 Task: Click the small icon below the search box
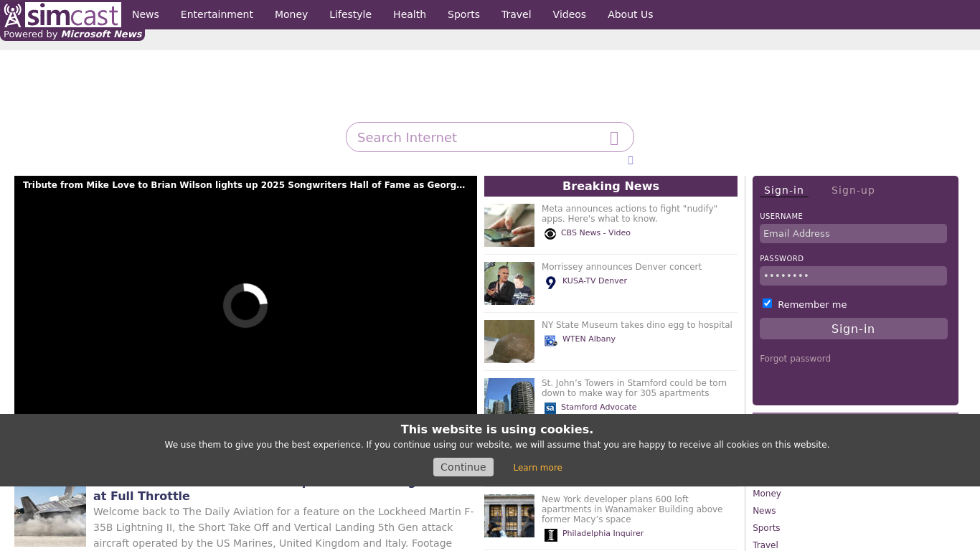[x=631, y=160]
